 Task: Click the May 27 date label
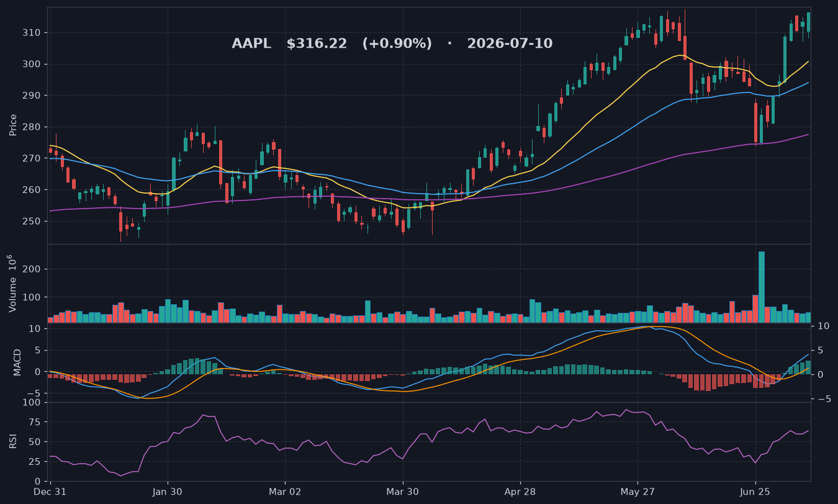click(x=638, y=492)
